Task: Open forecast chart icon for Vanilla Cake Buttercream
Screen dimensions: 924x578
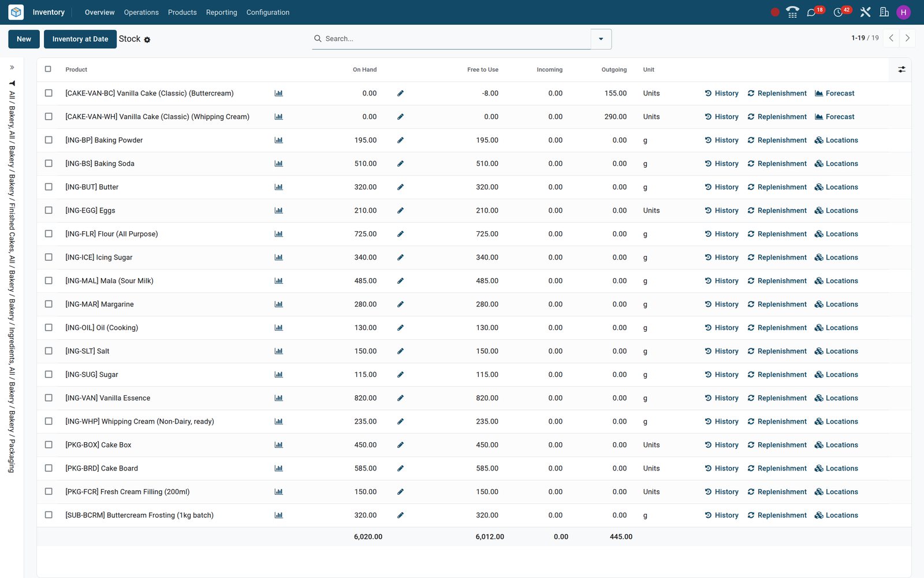Action: (279, 93)
